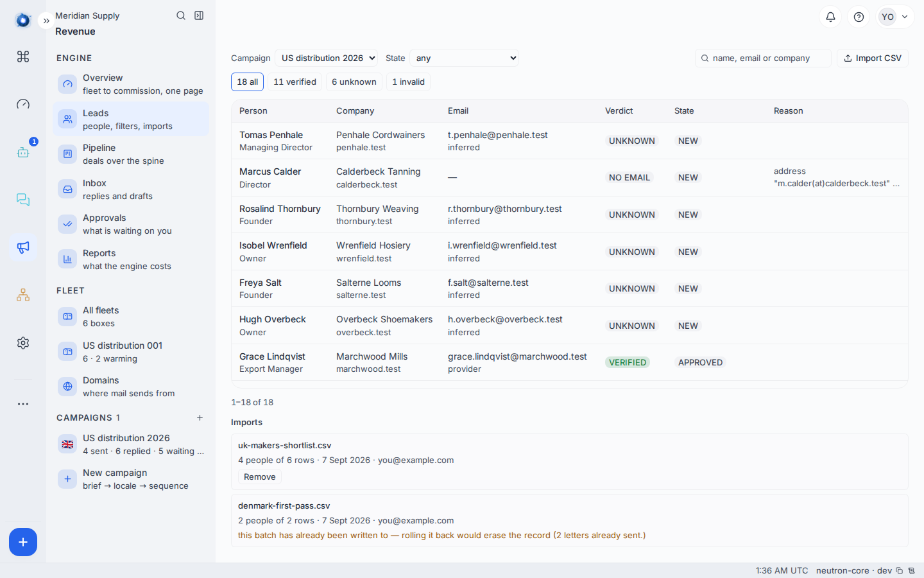Click t.penhale@penhale.test email

pyautogui.click(x=498, y=135)
